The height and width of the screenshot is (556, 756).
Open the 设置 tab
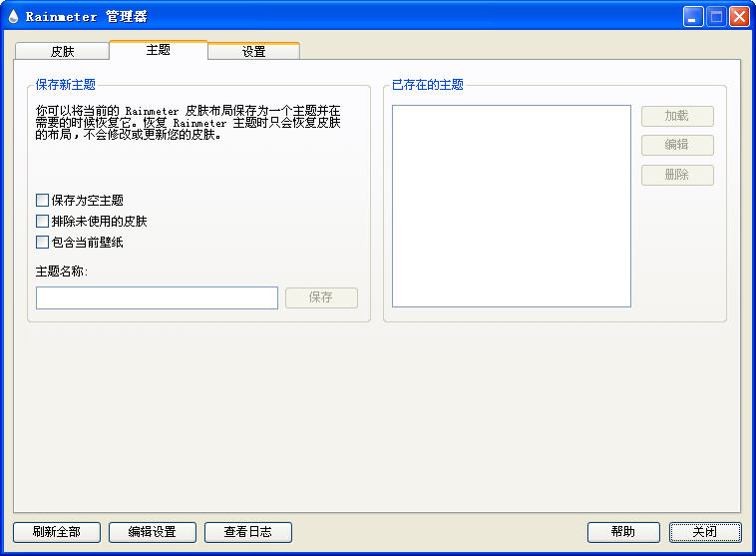point(253,51)
